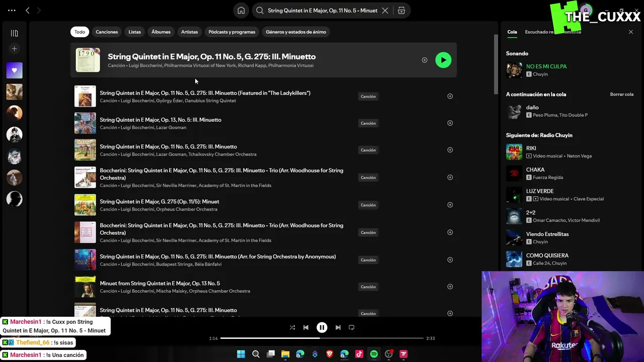This screenshot has width=644, height=362.
Task: Open OBS Studio from the taskbar
Action: (x=389, y=354)
